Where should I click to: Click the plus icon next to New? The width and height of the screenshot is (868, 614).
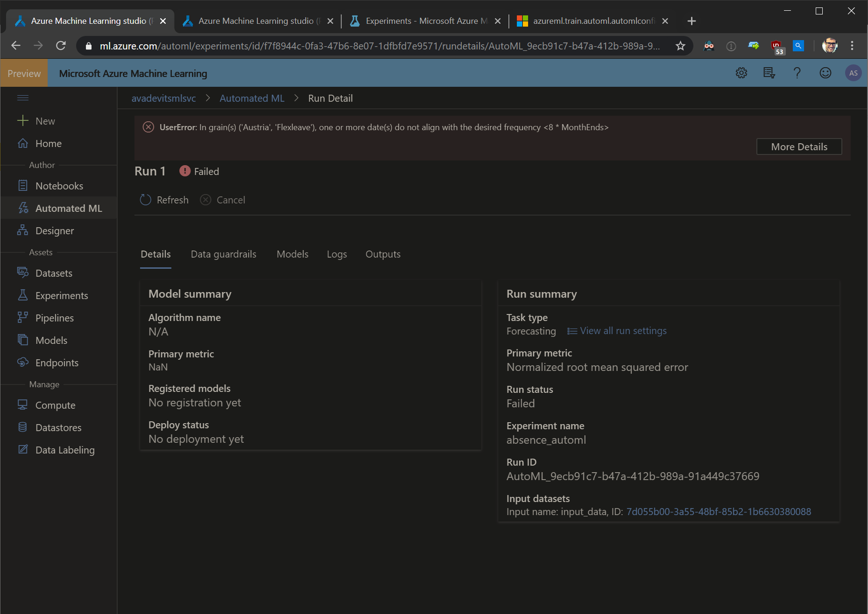point(22,121)
